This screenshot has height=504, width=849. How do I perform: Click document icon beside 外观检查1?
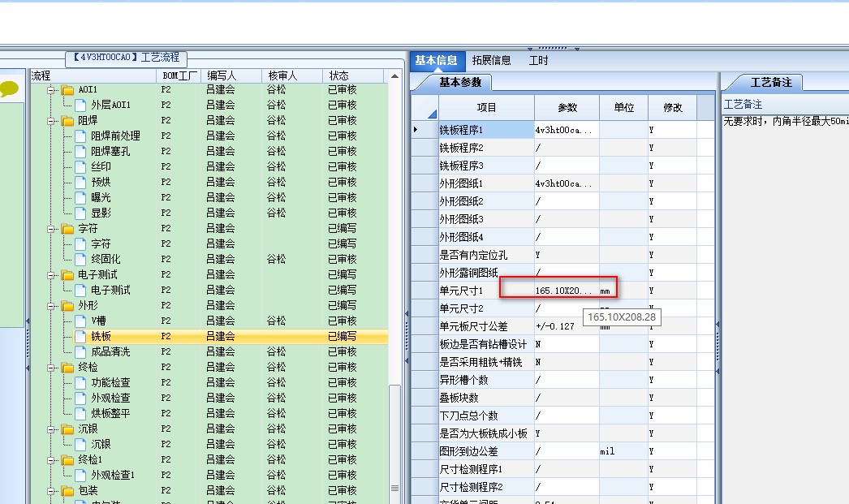[80, 476]
